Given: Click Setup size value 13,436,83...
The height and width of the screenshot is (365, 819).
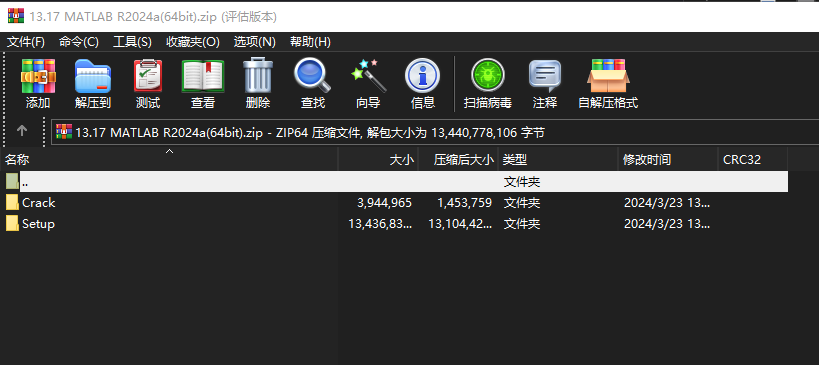Looking at the screenshot, I should pos(380,223).
